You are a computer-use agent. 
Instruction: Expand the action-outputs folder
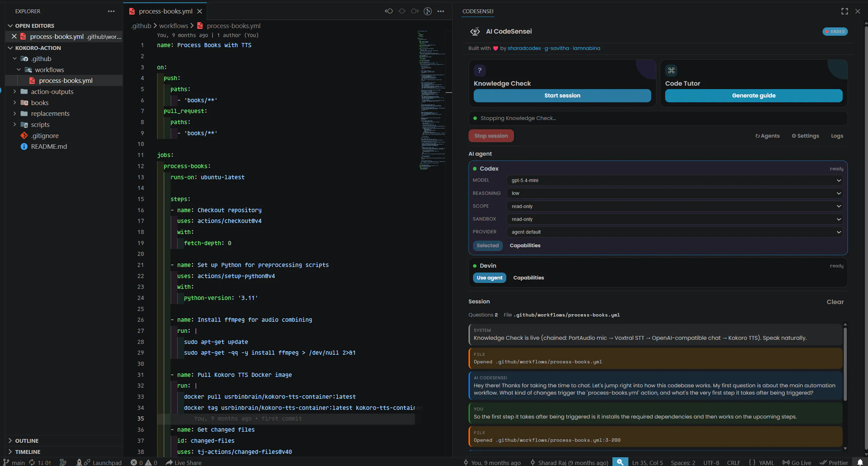click(64, 92)
